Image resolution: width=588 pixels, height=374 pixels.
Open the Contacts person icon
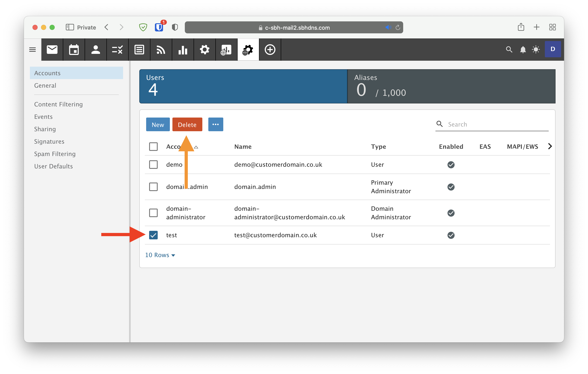coord(96,50)
